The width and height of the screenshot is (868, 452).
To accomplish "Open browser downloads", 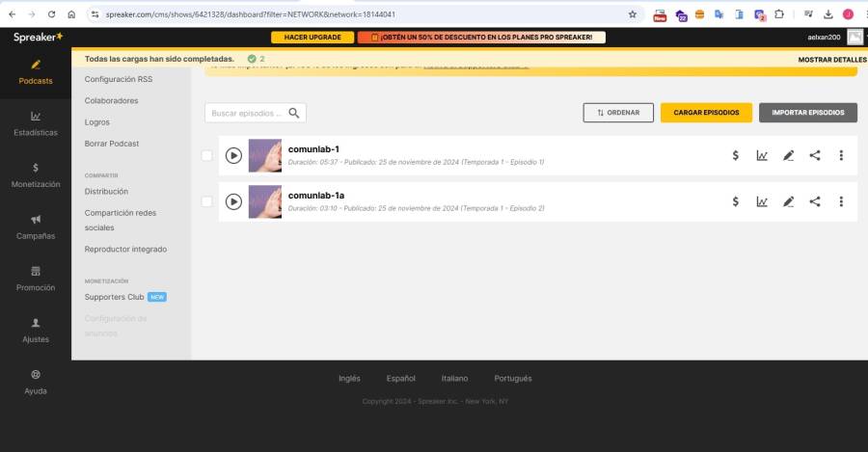I will click(828, 14).
